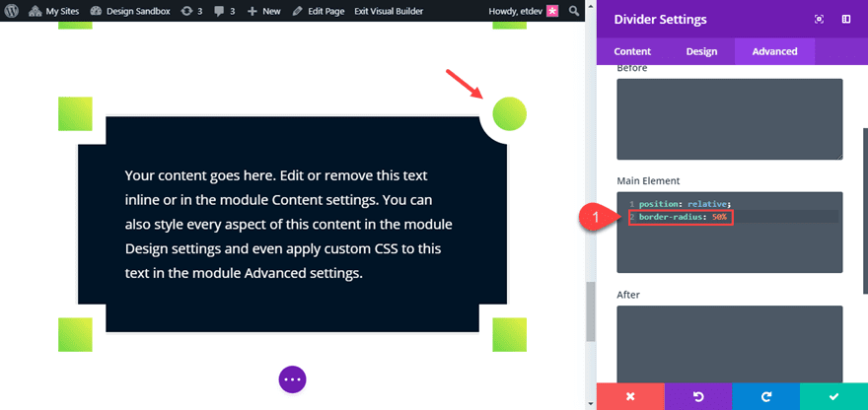Open the comments bubble icon
This screenshot has width=868, height=410.
tap(219, 11)
